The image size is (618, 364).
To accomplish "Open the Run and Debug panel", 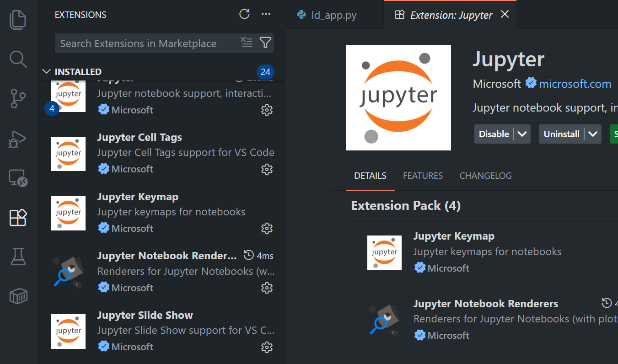I will click(x=18, y=139).
